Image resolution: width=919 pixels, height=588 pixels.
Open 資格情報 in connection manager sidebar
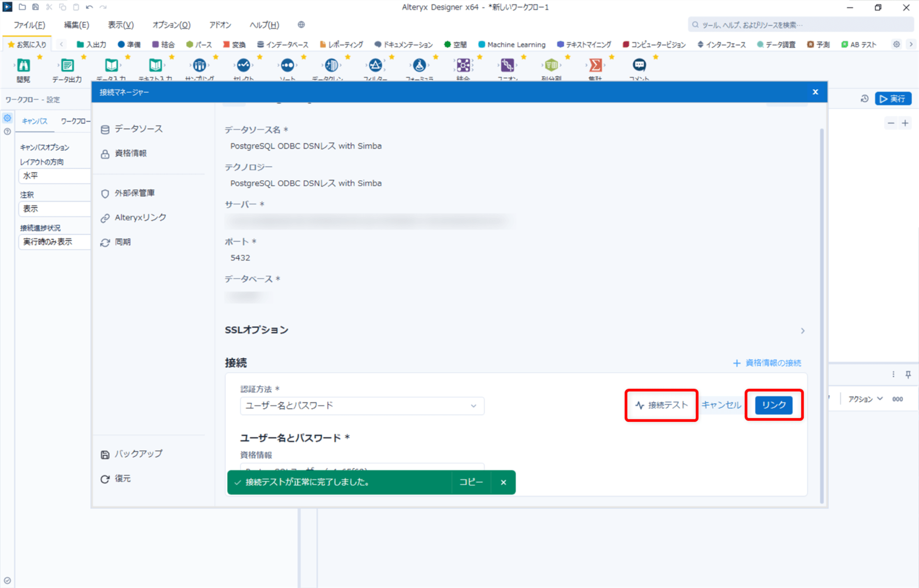(124, 153)
